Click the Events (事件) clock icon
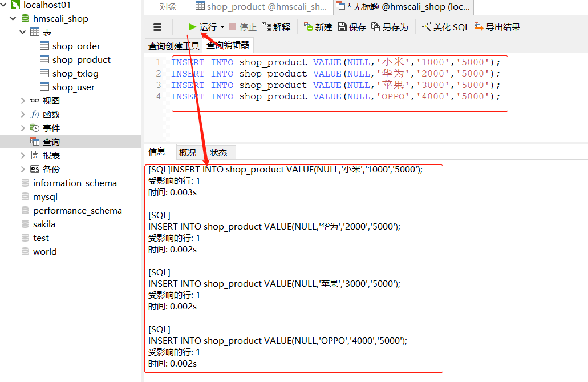 34,128
